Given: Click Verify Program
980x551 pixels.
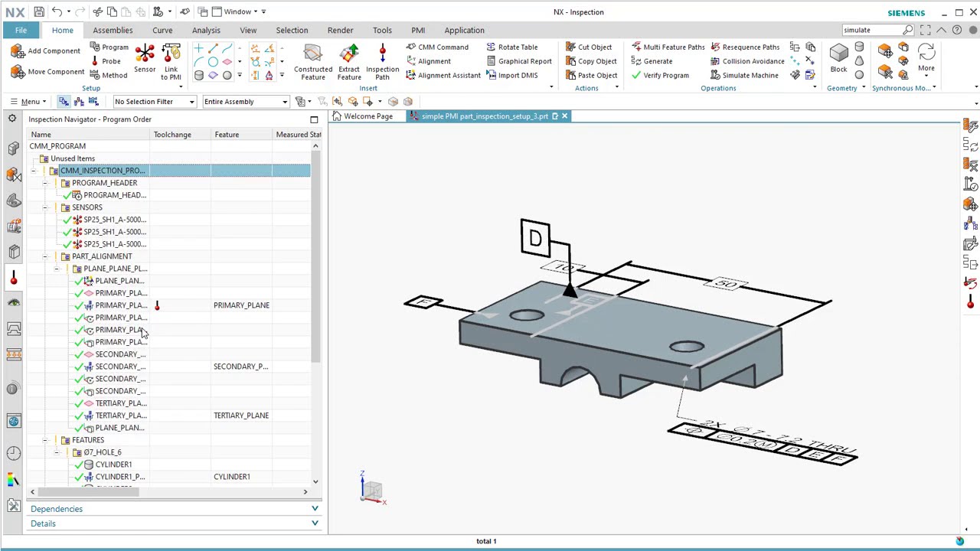Looking at the screenshot, I should (x=659, y=75).
